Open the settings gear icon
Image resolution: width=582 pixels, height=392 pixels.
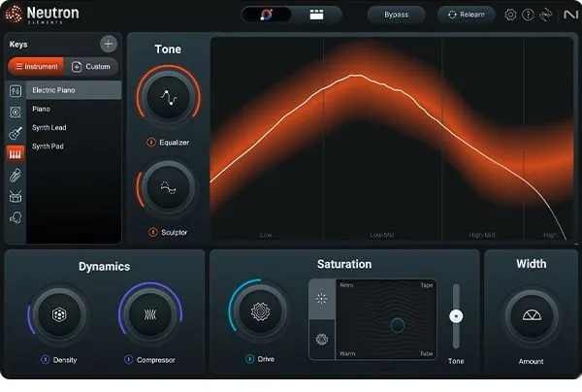coord(511,16)
